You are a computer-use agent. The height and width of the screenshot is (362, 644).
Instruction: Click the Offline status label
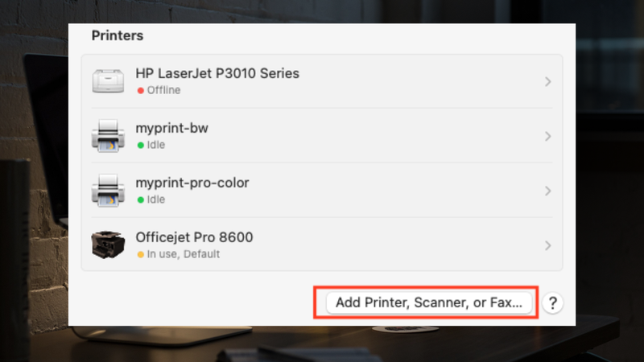pyautogui.click(x=163, y=90)
